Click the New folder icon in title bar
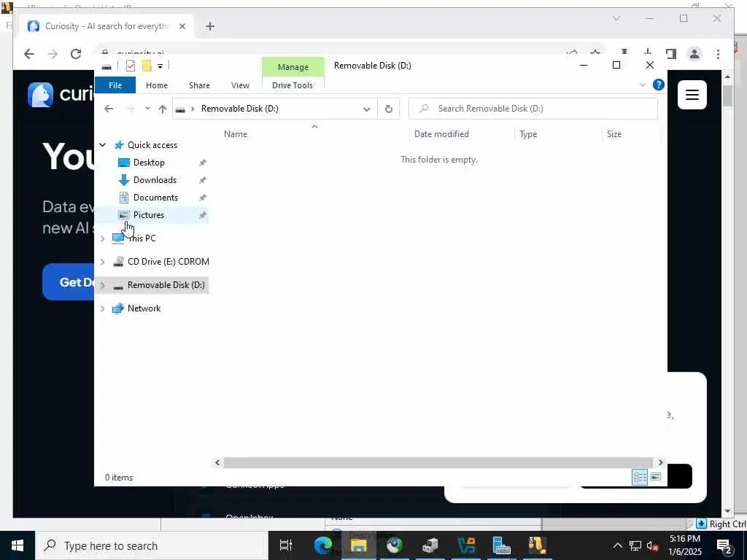The image size is (747, 560). 147,66
